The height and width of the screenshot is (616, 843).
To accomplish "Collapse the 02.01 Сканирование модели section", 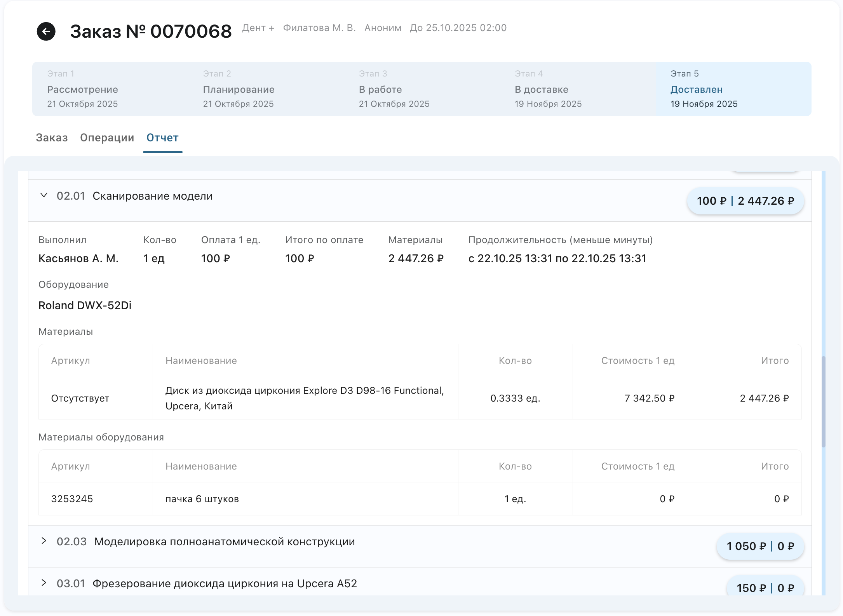I will (x=44, y=195).
